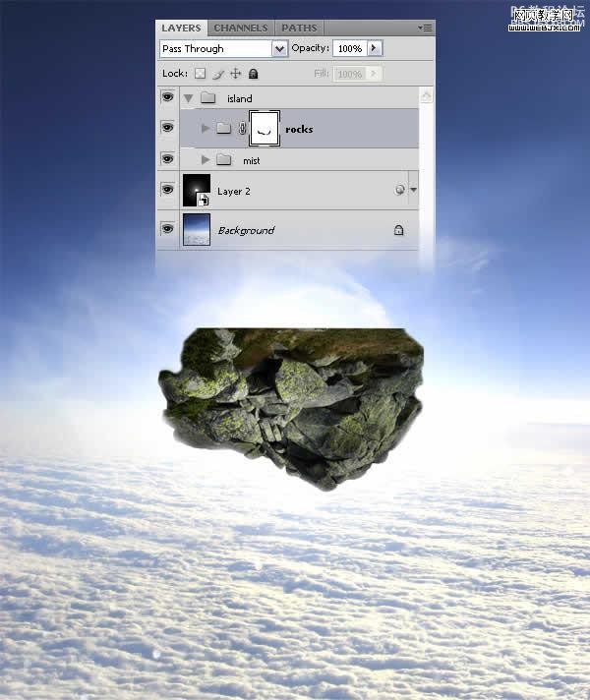The width and height of the screenshot is (590, 700).
Task: Expand the mist group
Action: coord(205,160)
